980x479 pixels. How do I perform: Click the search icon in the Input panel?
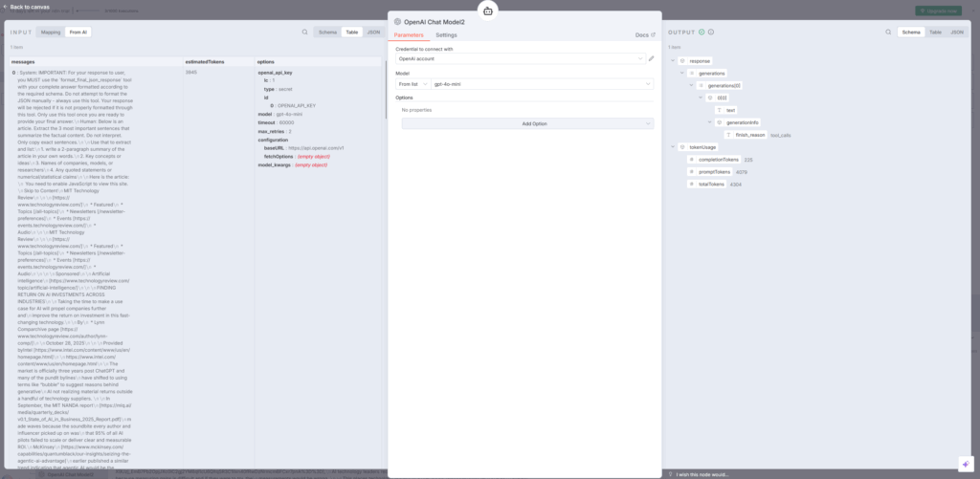304,32
